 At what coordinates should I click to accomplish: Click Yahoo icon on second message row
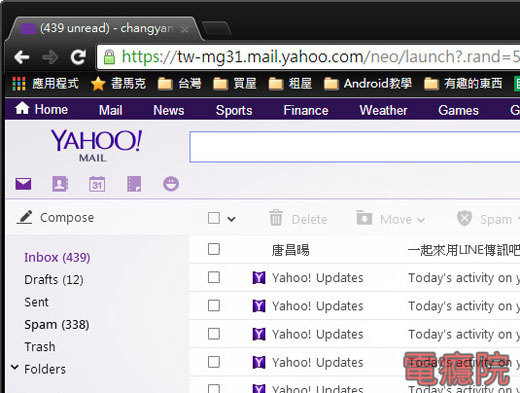click(259, 278)
